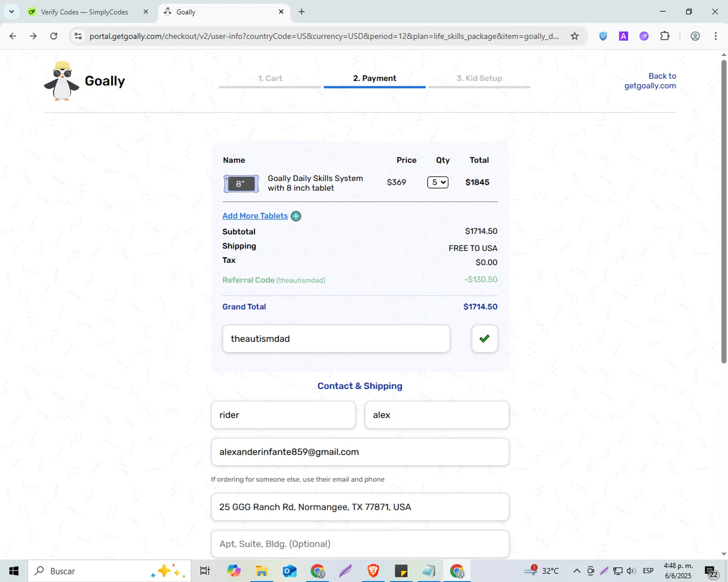Screen dimensions: 728x582
Task: Show hidden system tray icons
Action: pos(577,571)
